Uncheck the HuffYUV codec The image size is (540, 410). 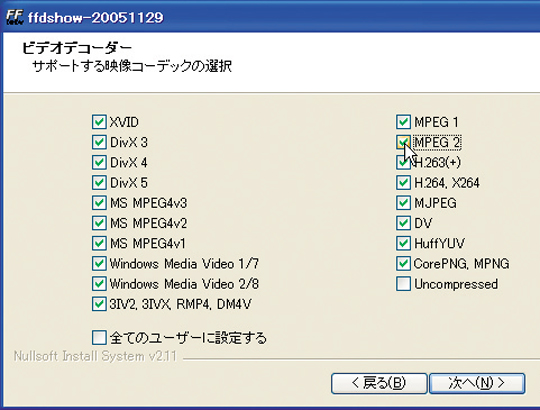403,243
